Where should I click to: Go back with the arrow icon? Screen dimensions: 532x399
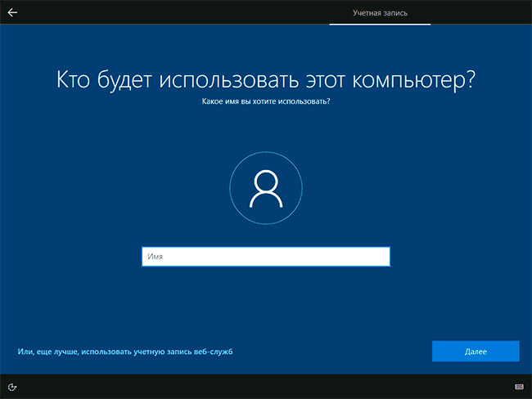point(12,12)
